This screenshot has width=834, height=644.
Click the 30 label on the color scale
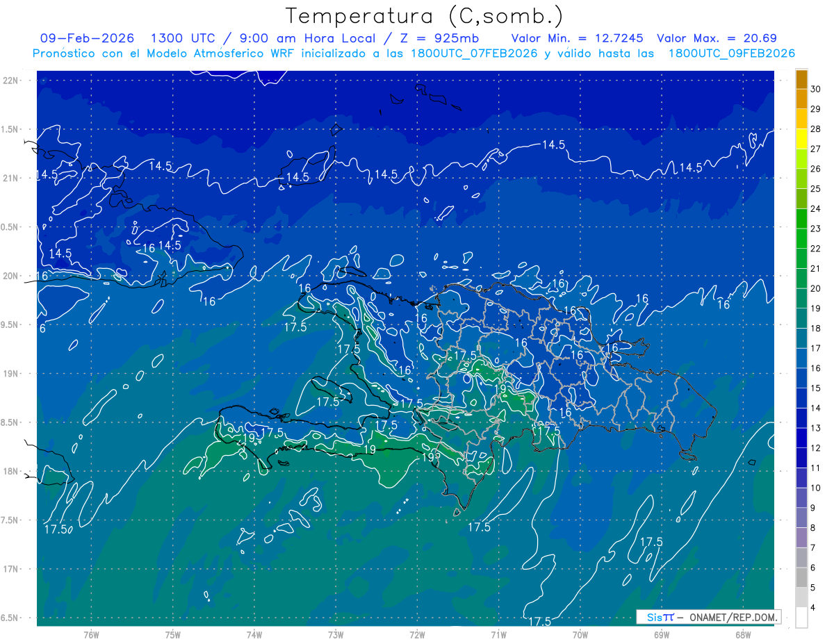point(815,89)
